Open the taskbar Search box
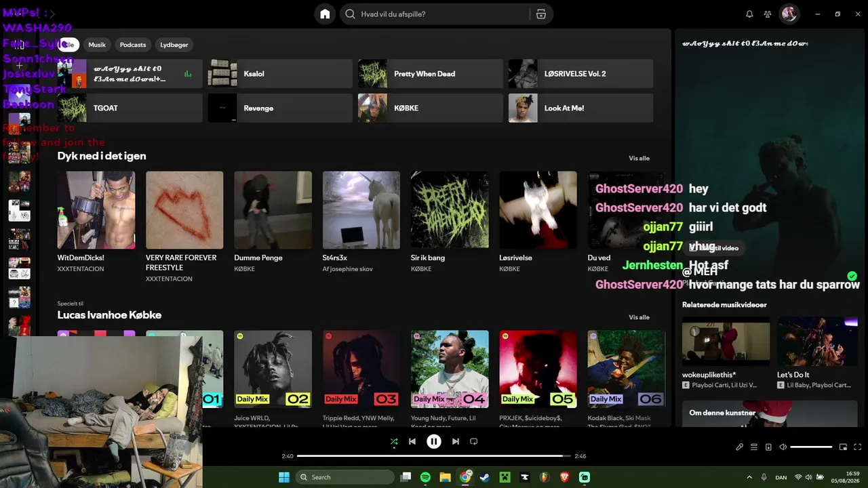The image size is (868, 488). [344, 477]
